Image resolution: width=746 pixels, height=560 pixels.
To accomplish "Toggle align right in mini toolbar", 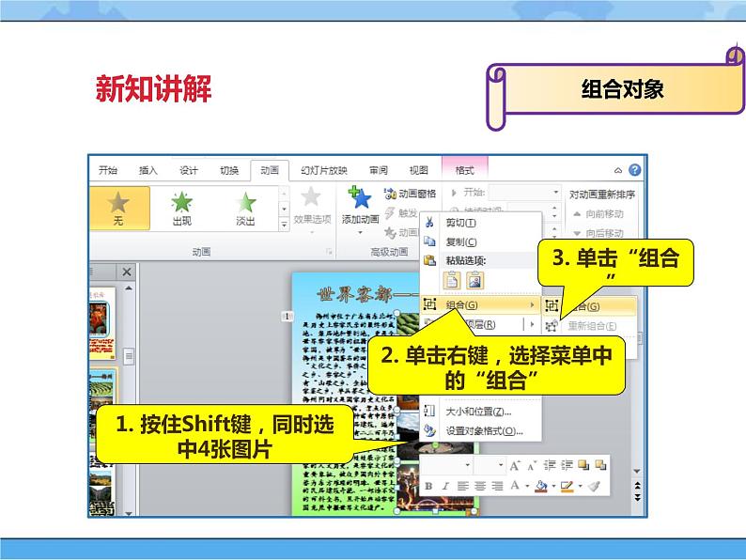I will pos(497,486).
